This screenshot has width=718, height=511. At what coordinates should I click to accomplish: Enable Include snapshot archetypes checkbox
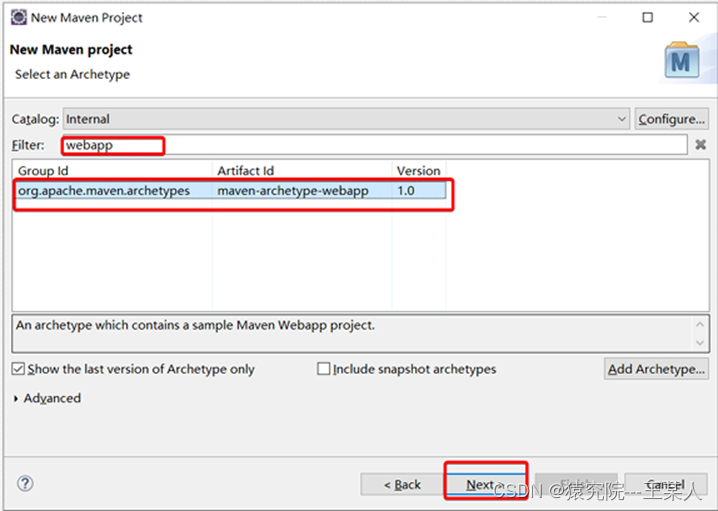pyautogui.click(x=407, y=369)
